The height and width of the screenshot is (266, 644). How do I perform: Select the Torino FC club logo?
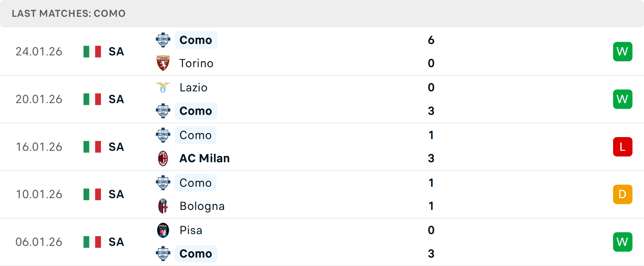click(163, 63)
